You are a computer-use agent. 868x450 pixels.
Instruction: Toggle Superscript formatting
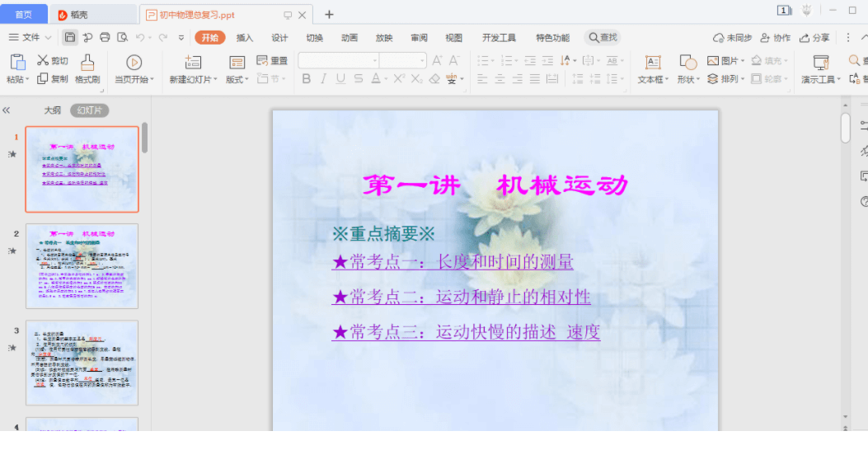399,78
